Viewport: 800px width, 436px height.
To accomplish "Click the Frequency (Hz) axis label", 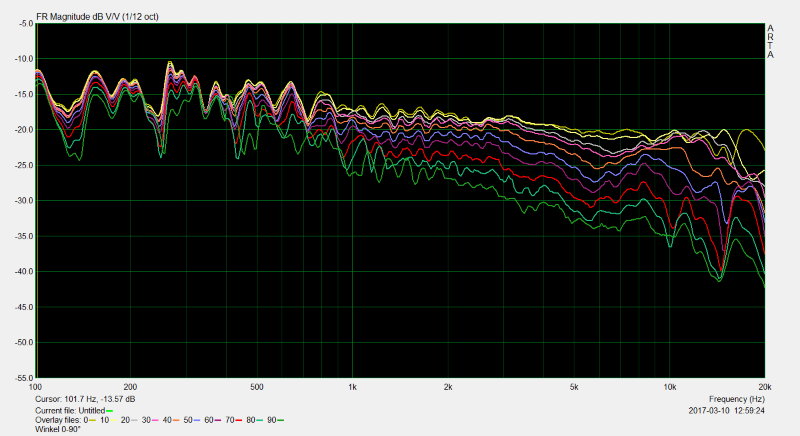I will coord(738,399).
